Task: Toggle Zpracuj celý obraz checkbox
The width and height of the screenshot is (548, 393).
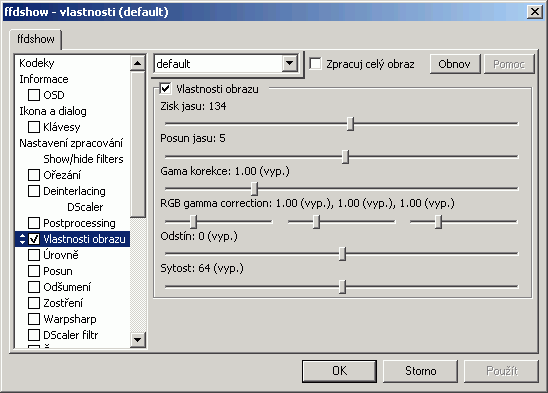Action: pos(316,64)
